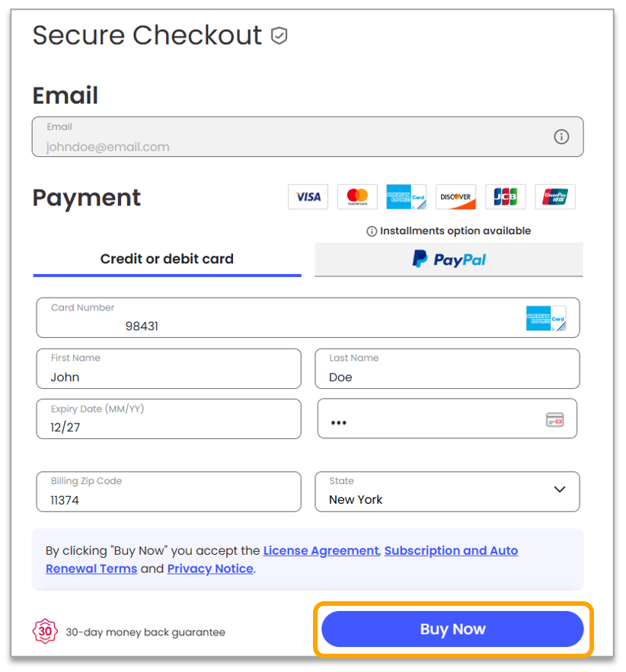Click the JCB card logo
Viewport: 626px width, 672px height.
click(505, 197)
